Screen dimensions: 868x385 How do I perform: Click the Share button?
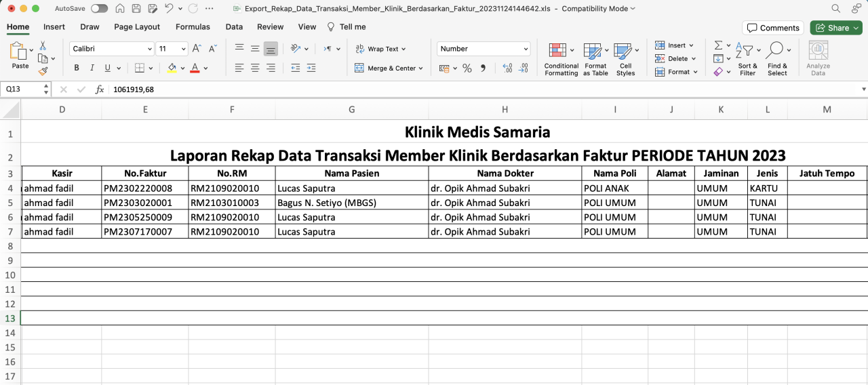click(x=835, y=28)
